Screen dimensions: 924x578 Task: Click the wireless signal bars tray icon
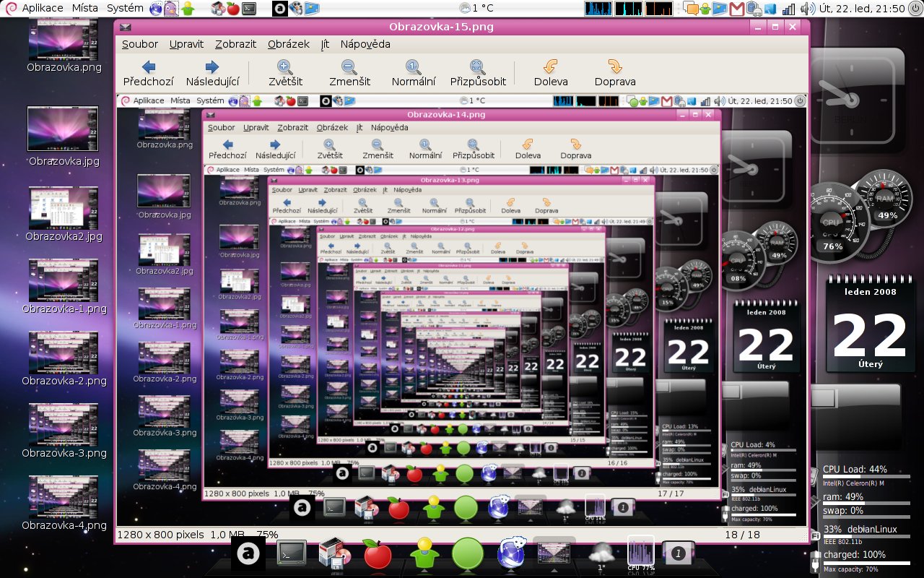pos(789,9)
